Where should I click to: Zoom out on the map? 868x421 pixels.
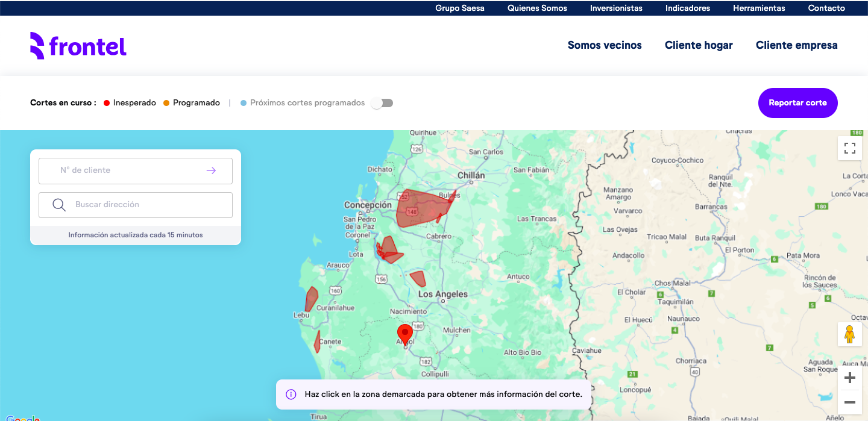(x=850, y=402)
